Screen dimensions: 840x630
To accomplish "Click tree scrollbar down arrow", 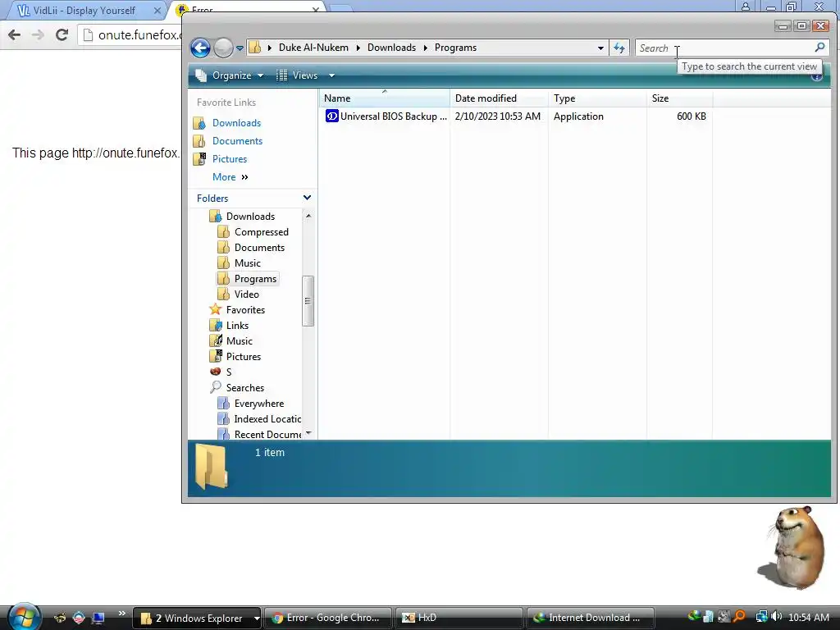I will [x=308, y=433].
